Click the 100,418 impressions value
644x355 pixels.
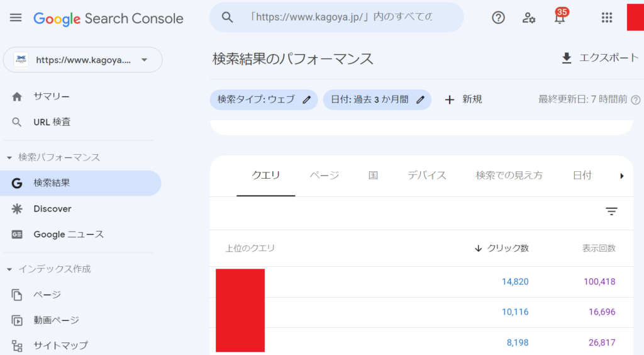tap(599, 281)
